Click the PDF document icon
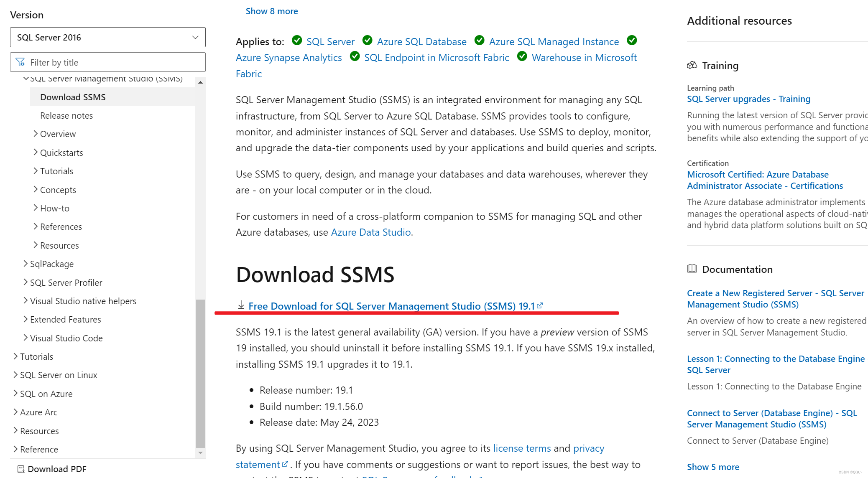This screenshot has width=868, height=478. [21, 469]
